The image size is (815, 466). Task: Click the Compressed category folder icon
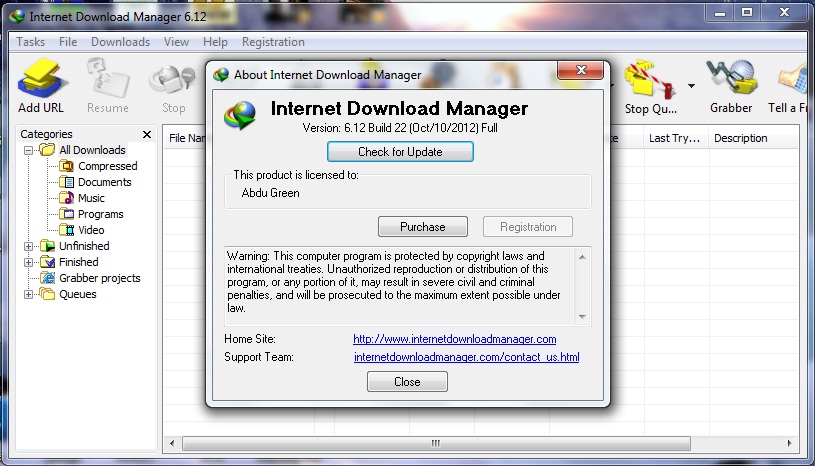point(66,166)
